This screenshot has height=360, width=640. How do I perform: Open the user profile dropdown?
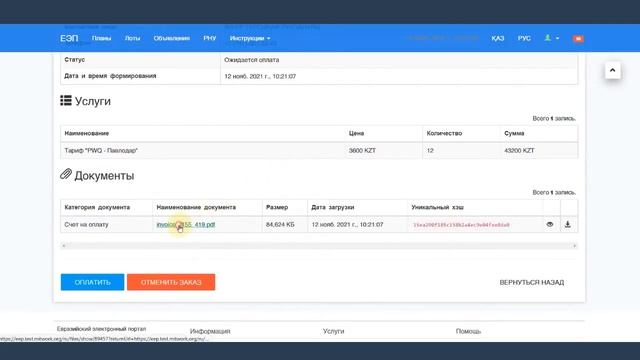[x=552, y=38]
